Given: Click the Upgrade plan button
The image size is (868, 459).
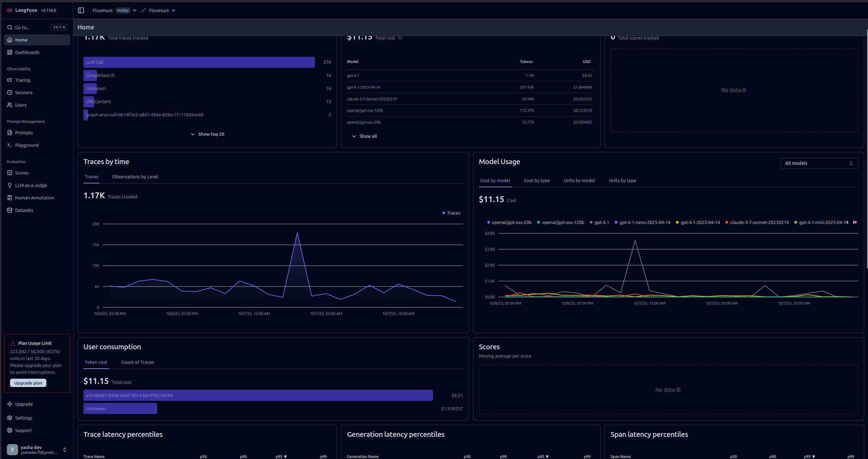Looking at the screenshot, I should [x=28, y=383].
